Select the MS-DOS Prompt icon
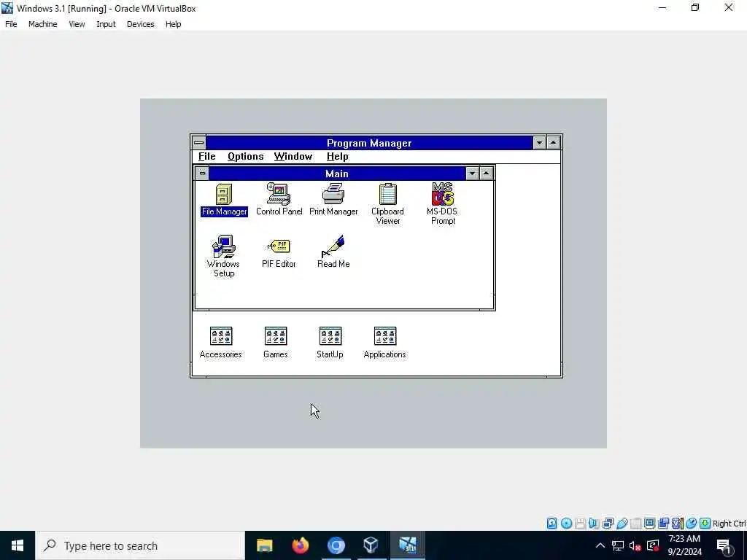 (x=443, y=204)
